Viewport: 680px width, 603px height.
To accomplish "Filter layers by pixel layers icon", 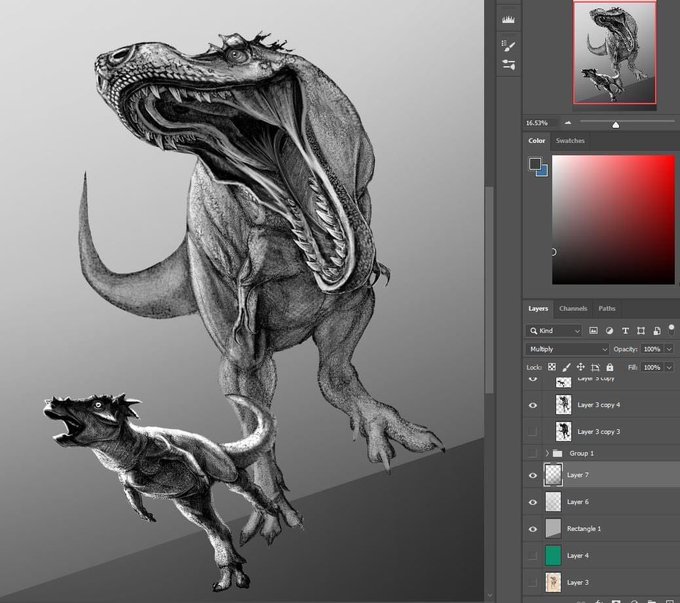I will pos(593,331).
